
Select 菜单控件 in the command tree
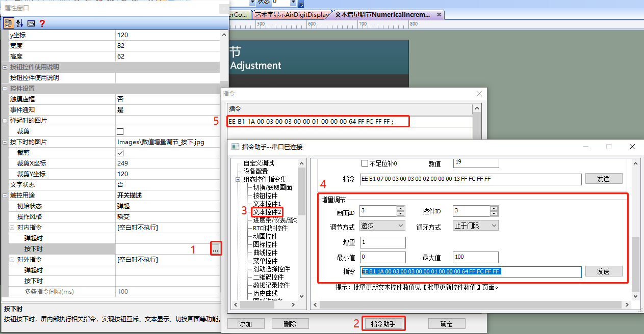click(266, 261)
